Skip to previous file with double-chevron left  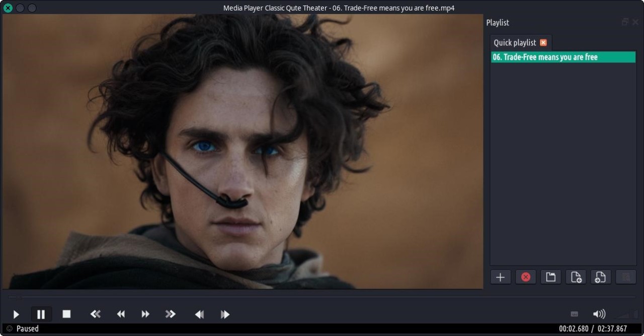[x=96, y=314]
